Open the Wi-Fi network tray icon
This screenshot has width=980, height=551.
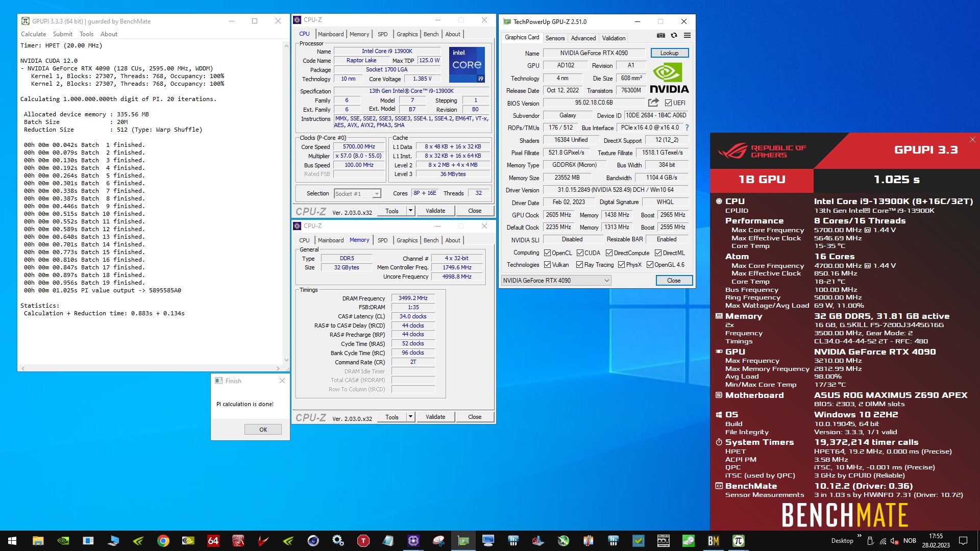click(883, 541)
